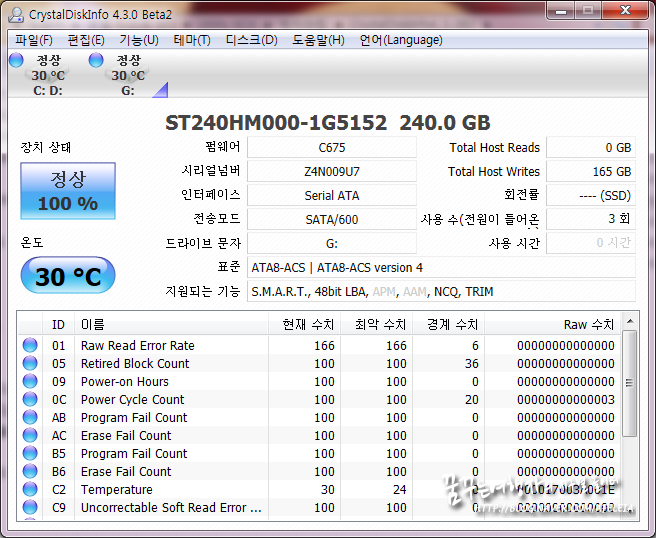The height and width of the screenshot is (538, 656).
Task: Click the supported features field with TRIM
Action: coord(441,292)
